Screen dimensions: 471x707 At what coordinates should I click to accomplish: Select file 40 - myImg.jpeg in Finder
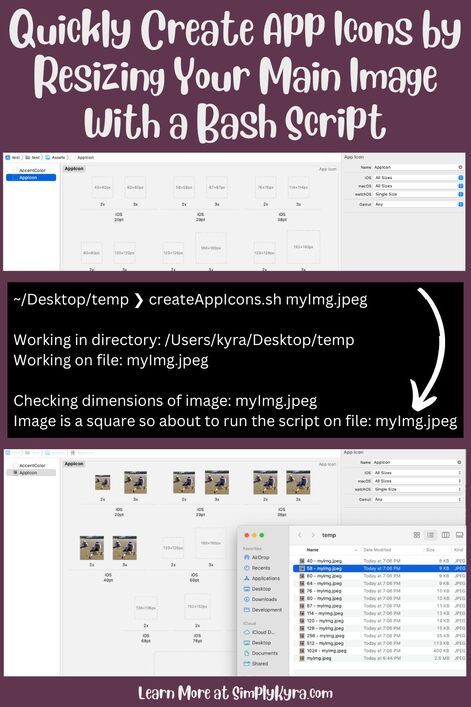pos(379,561)
